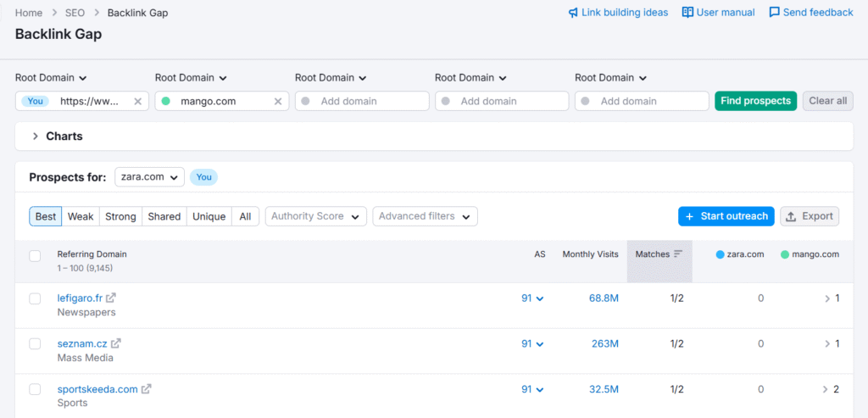Click the blue dot beside zara.com column
Image resolution: width=868 pixels, height=418 pixels.
coord(720,254)
